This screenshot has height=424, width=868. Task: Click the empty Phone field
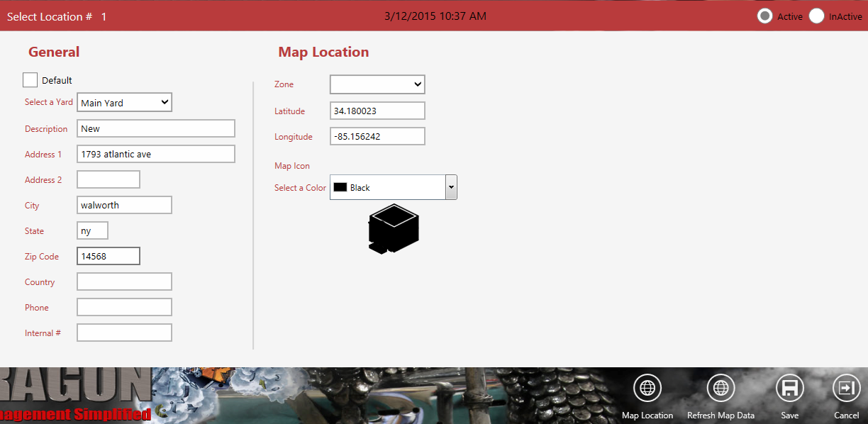point(124,307)
